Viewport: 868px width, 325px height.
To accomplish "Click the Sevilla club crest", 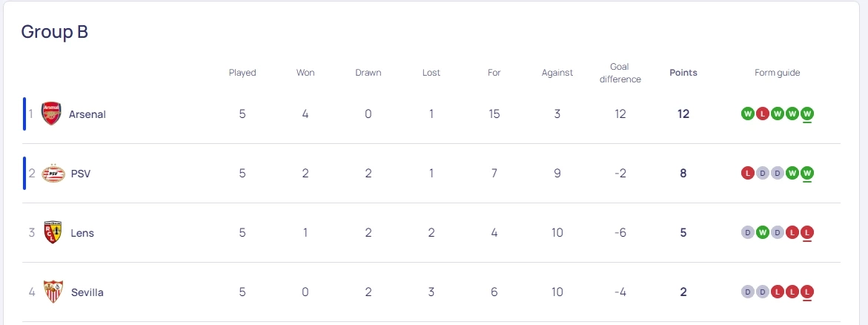I will point(53,292).
